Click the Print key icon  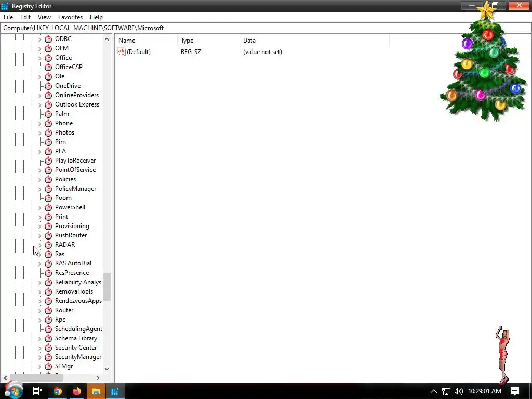point(48,217)
